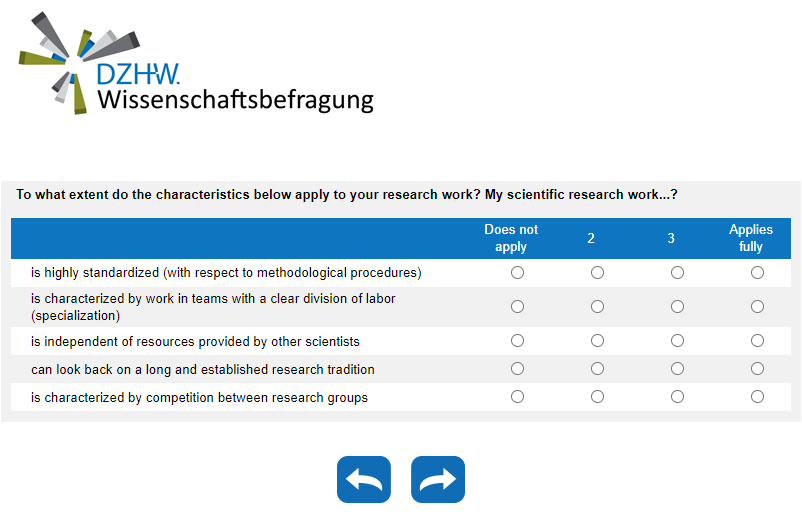Viewport: 802px width, 512px height.
Task: Choose option 2 for established research tradition
Action: pyautogui.click(x=597, y=369)
